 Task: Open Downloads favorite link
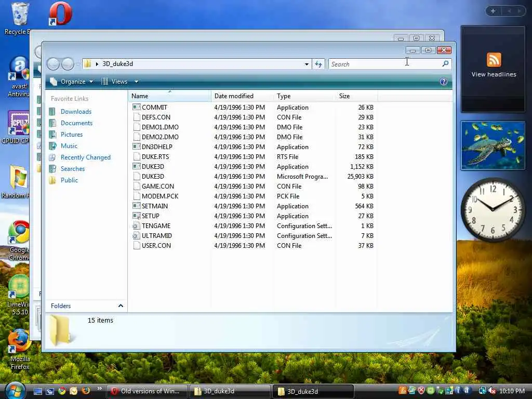coord(76,111)
